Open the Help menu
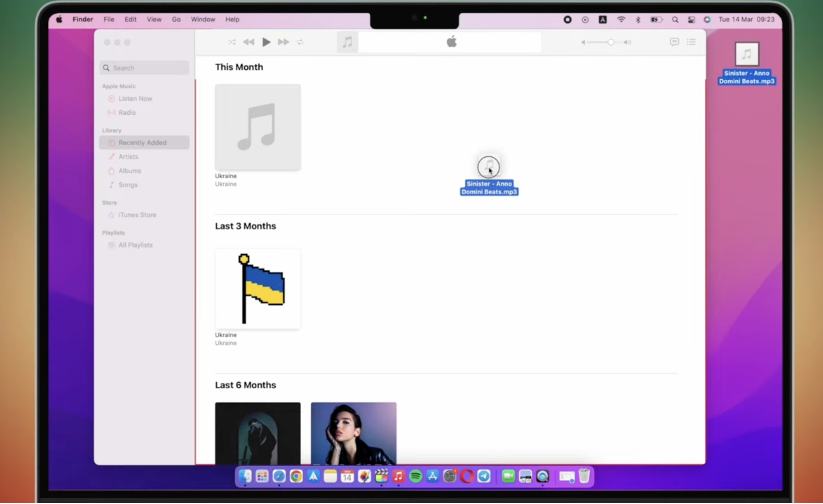 tap(232, 19)
